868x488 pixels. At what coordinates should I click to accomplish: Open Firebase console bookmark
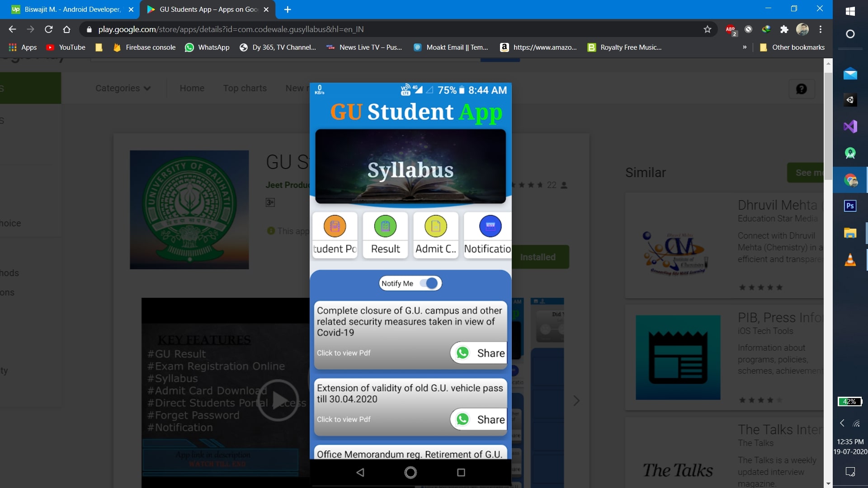144,47
